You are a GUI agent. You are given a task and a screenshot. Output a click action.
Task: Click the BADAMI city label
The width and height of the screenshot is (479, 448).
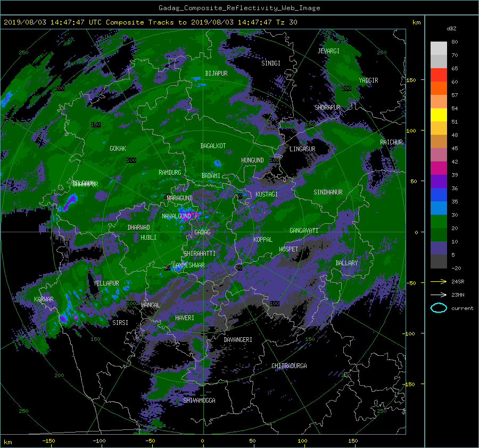coord(211,176)
